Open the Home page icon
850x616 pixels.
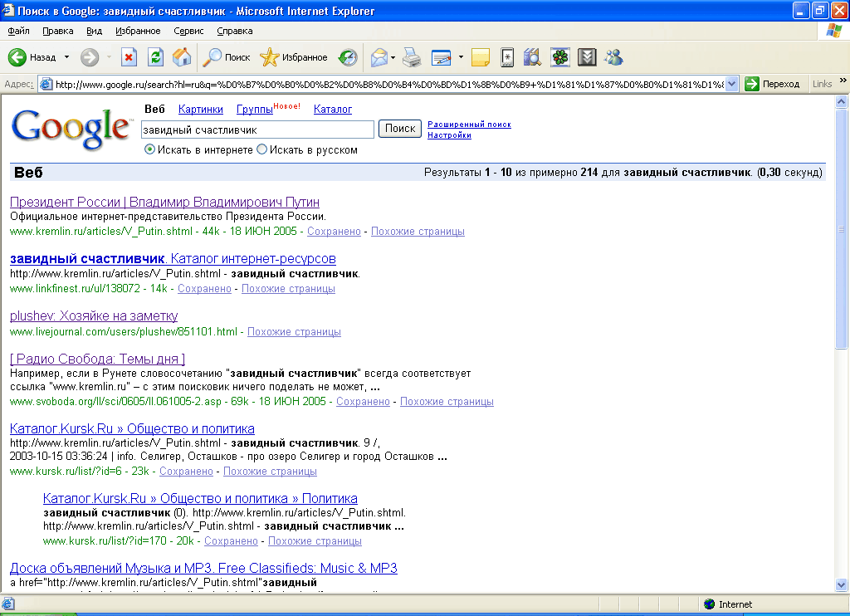(x=182, y=57)
